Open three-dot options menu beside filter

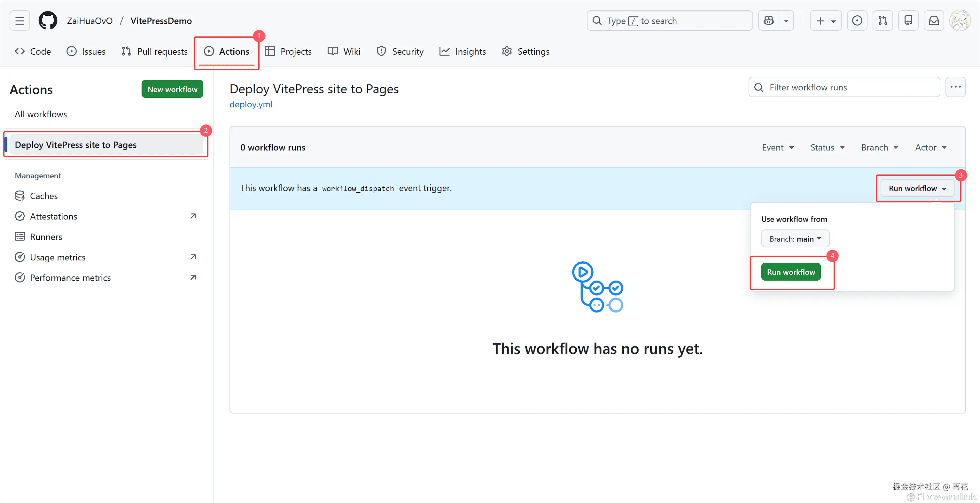pyautogui.click(x=955, y=87)
